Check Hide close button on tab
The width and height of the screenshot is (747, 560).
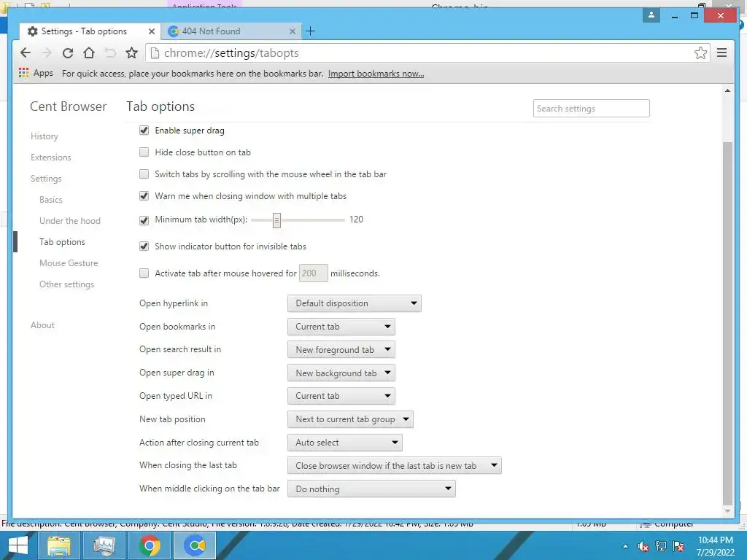tap(144, 152)
